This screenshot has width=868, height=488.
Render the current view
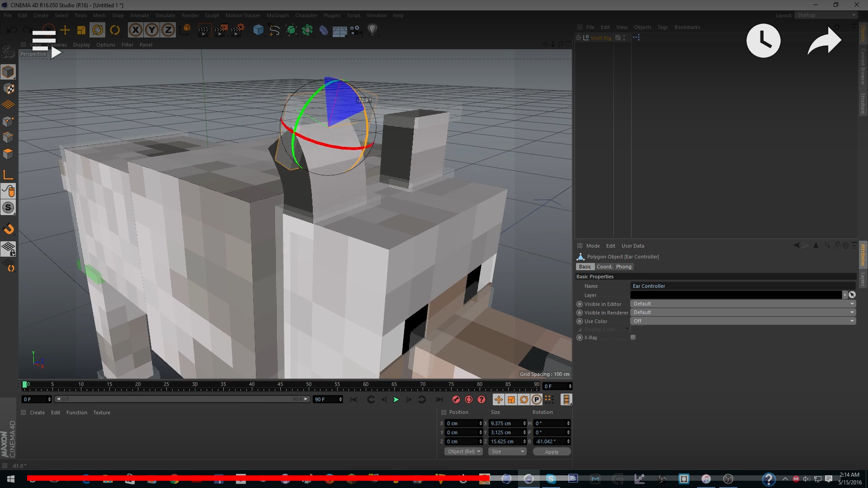(204, 30)
